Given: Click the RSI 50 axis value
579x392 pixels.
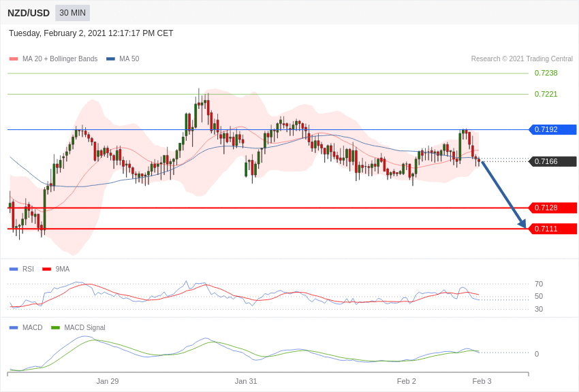Looking at the screenshot, I should click(539, 296).
